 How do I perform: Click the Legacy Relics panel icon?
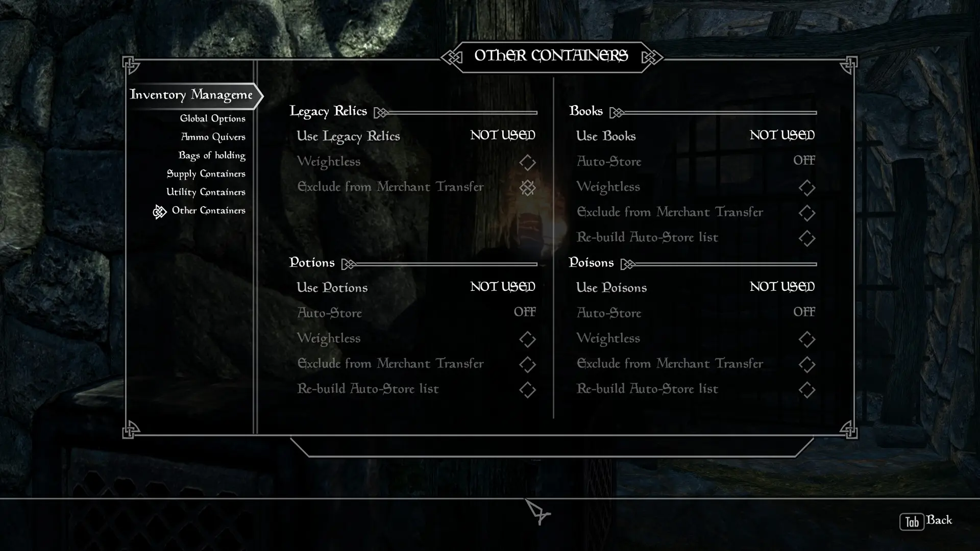point(381,112)
